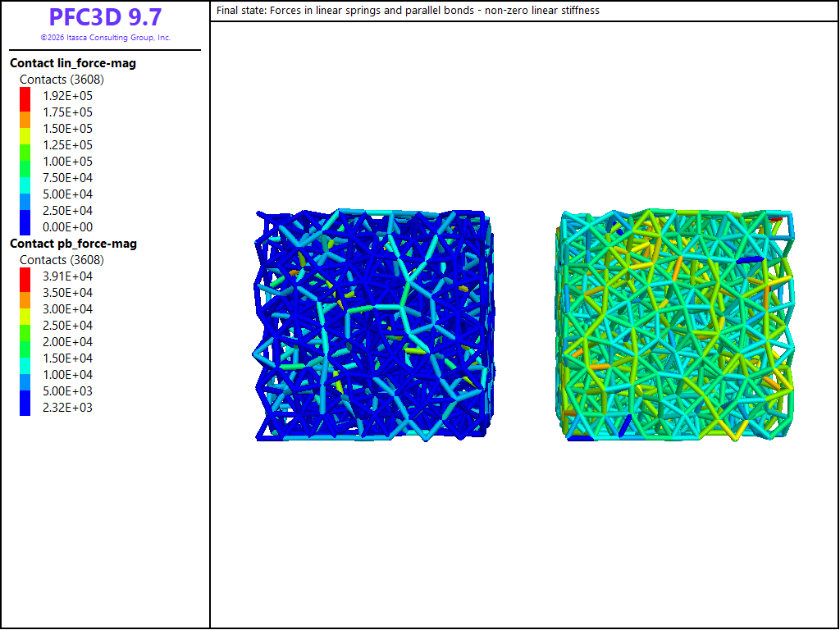Click the PFC3D 9.7 title text
This screenshot has width=840, height=630.
(105, 17)
